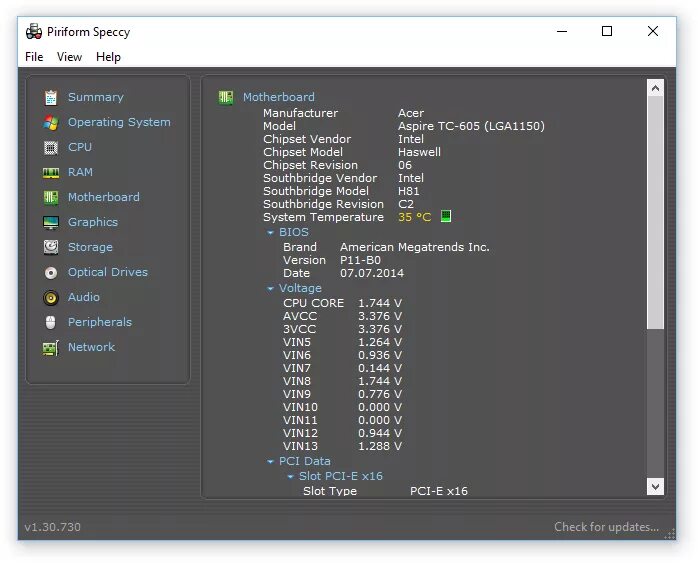Click the Peripherals mouse icon

(51, 322)
